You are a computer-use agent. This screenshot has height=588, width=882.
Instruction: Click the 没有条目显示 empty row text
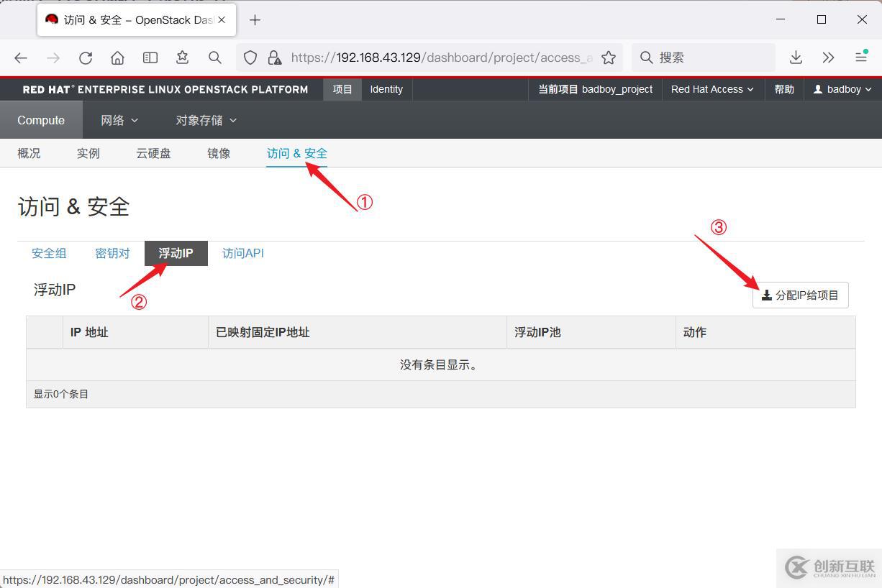tap(440, 364)
